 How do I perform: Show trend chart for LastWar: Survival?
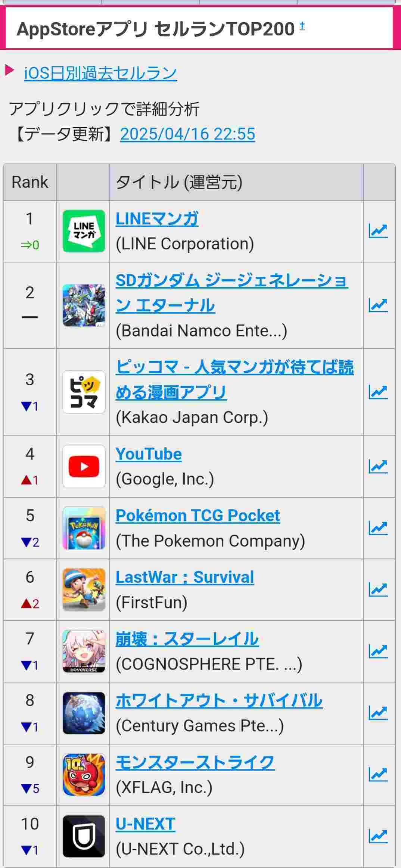tap(378, 589)
